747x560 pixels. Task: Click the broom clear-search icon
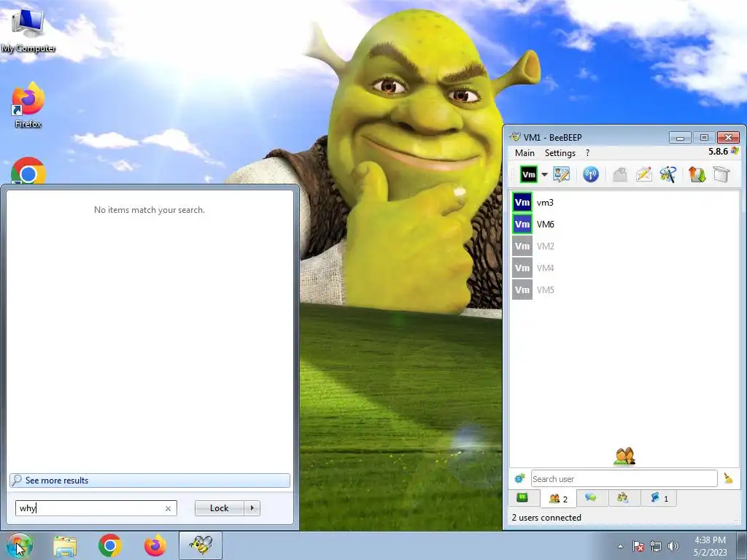point(729,478)
